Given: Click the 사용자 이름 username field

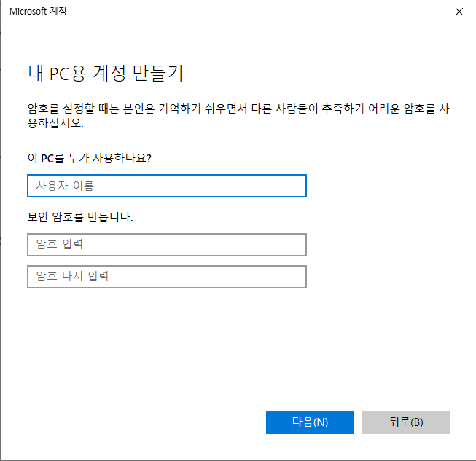Looking at the screenshot, I should point(167,186).
